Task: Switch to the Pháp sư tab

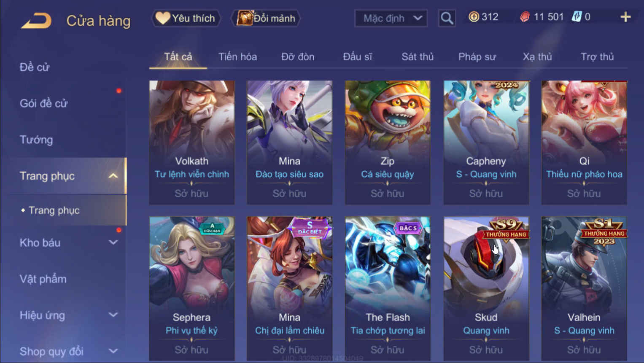Action: pyautogui.click(x=477, y=56)
